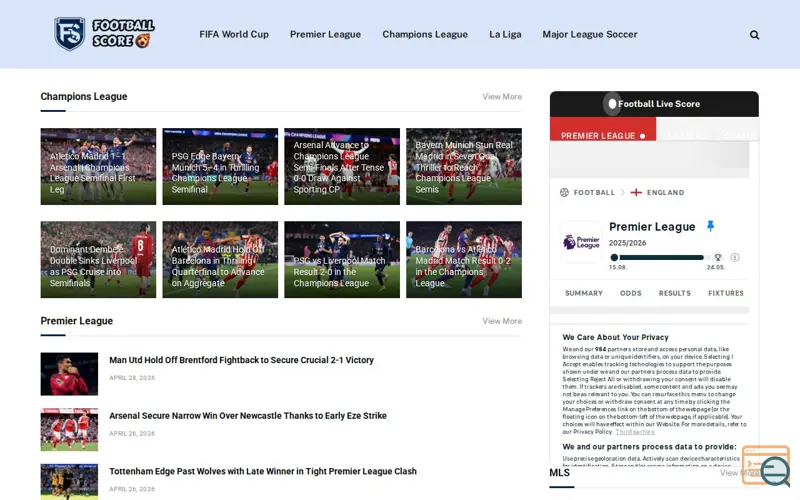The image size is (800, 500).
Task: Open Premier League in top navigation
Action: pyautogui.click(x=325, y=34)
